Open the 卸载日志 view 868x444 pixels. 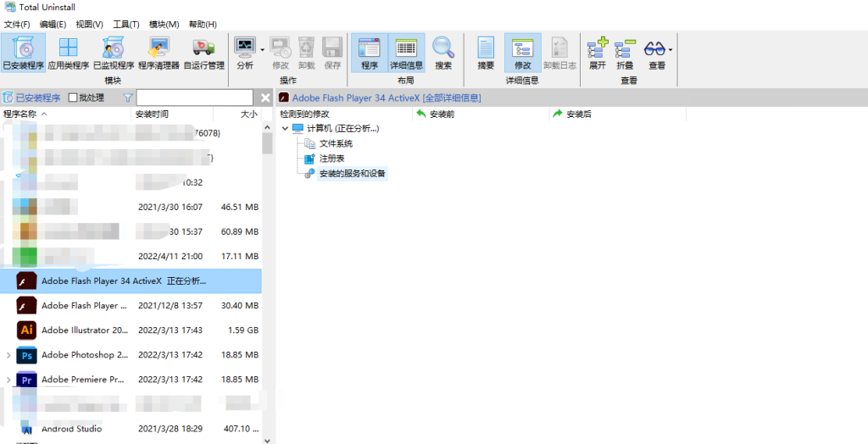[x=559, y=53]
